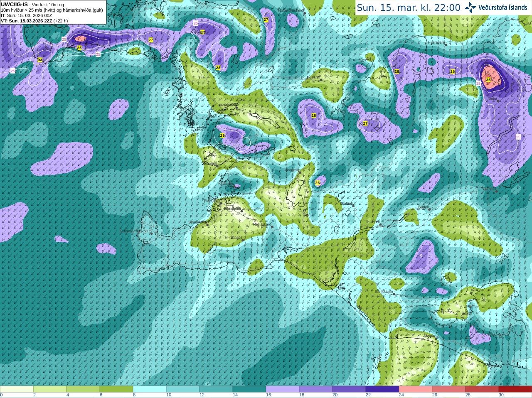Click the VT: Sun. 15.03.2026 22Z line

click(x=34, y=21)
